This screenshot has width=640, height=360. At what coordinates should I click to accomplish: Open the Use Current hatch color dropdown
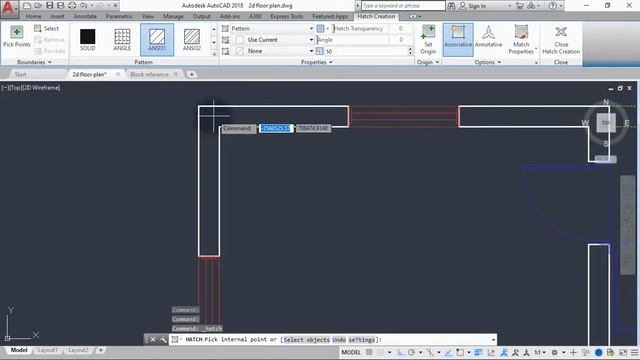coord(311,40)
